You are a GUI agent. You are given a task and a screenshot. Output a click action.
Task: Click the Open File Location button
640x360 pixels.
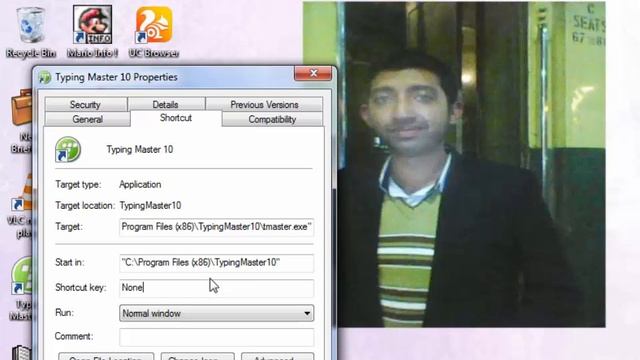[x=106, y=357]
